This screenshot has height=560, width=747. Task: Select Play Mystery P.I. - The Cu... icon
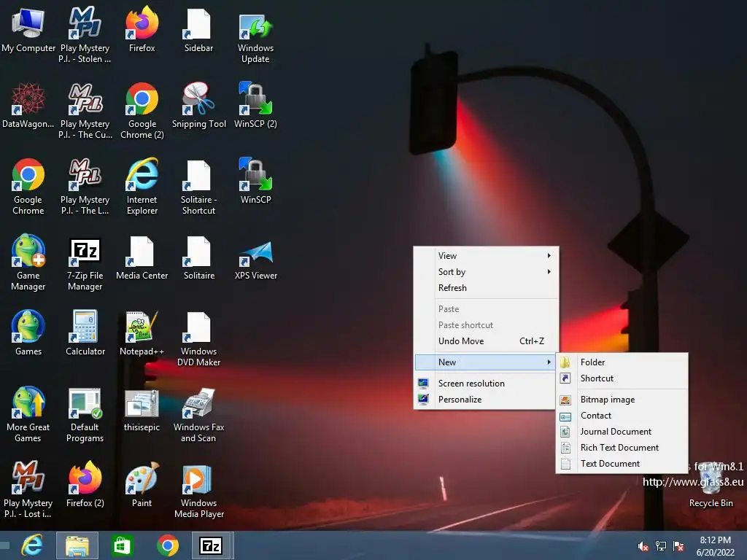(x=85, y=111)
